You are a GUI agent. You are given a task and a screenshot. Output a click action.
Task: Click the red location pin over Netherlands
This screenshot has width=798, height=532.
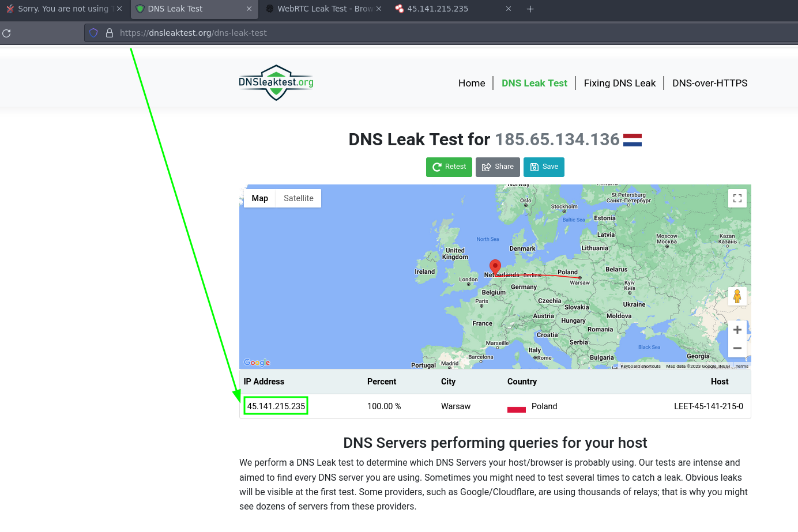[495, 266]
